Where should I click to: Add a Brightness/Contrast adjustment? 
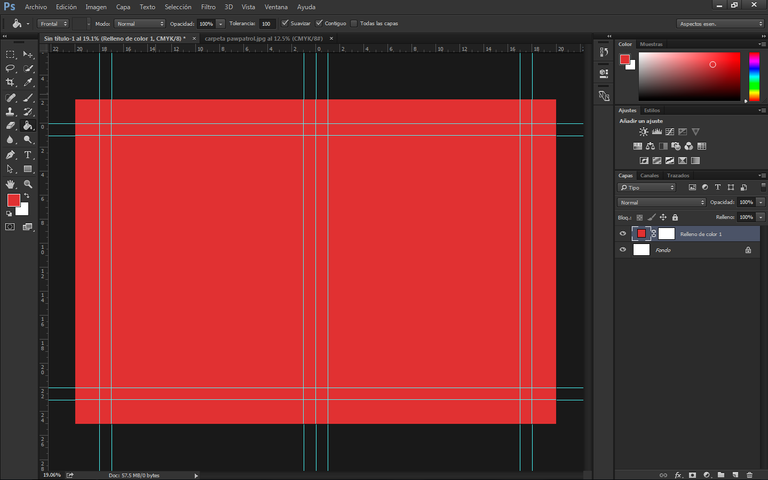(644, 132)
